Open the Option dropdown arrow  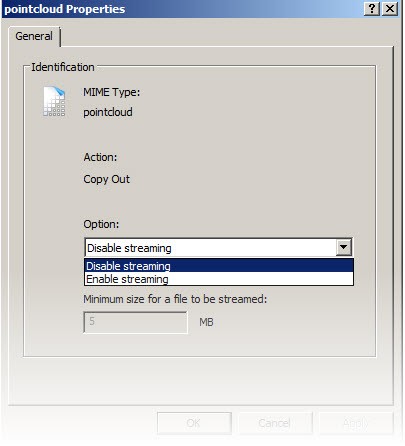tap(343, 248)
